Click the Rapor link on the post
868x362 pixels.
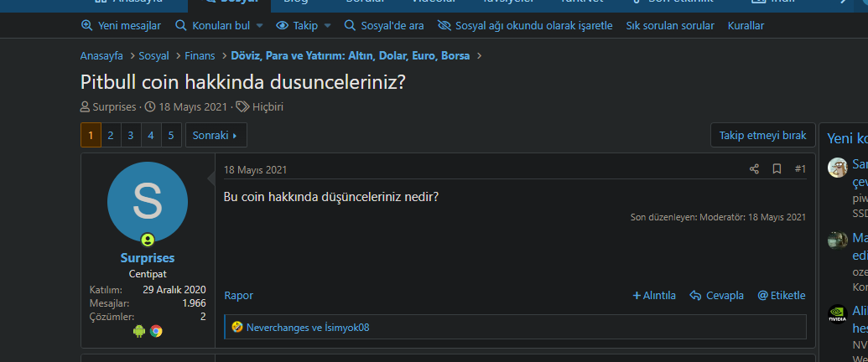238,295
